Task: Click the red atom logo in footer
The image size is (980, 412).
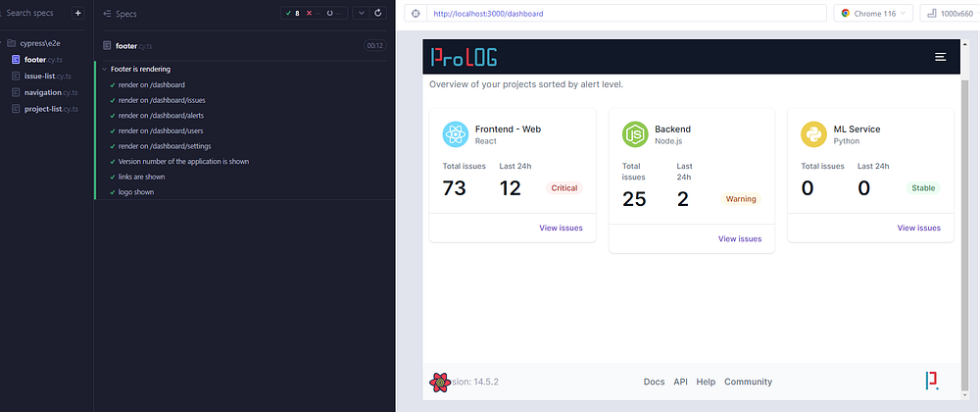Action: coord(440,382)
